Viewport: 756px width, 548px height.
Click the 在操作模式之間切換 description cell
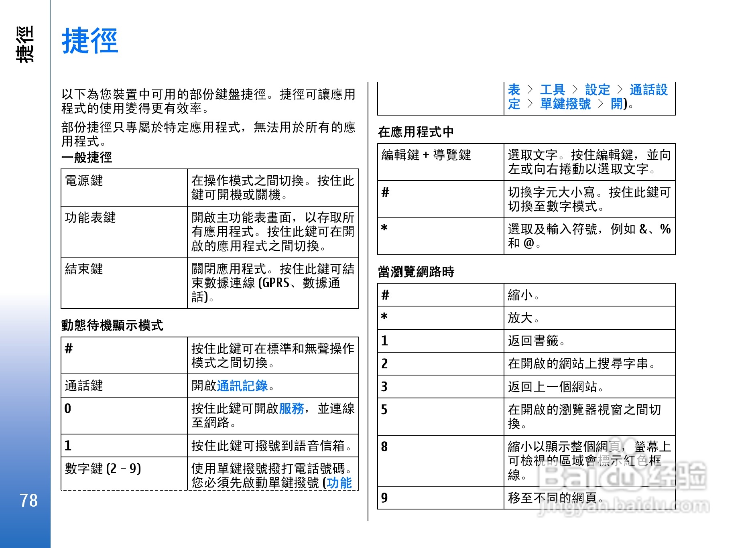tap(273, 188)
